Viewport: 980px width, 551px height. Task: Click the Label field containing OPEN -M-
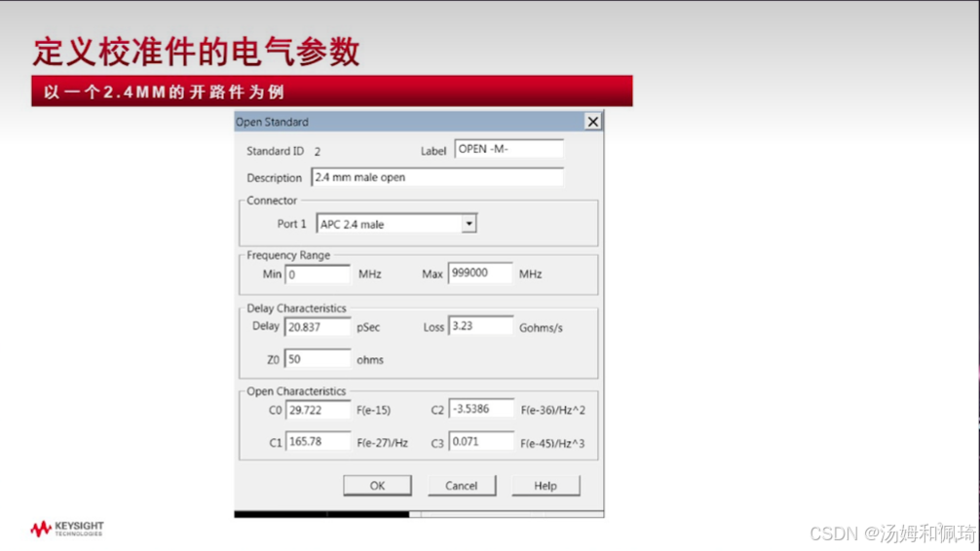click(x=509, y=149)
